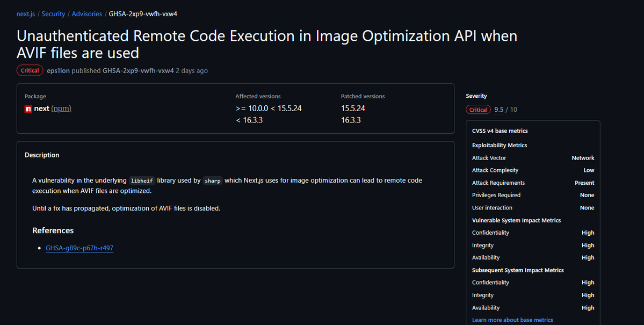Click the GHSA-2xp9-vwfh-vxw4 breadcrumb text
644x325 pixels.
pyautogui.click(x=143, y=14)
